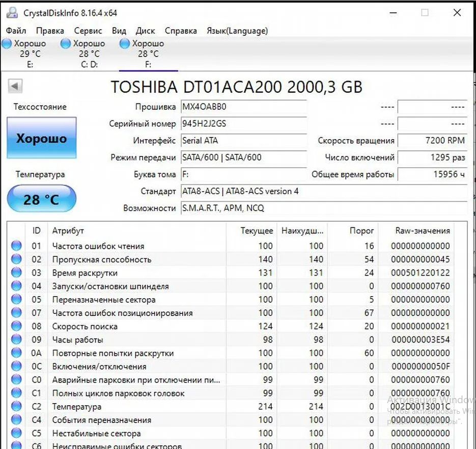
Task: Click status orb for Частота ошибок чтения row
Action: tap(16, 246)
